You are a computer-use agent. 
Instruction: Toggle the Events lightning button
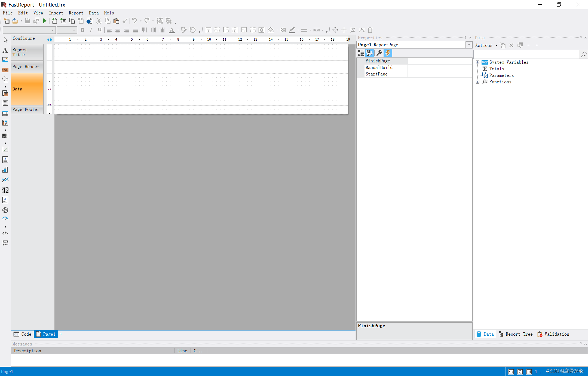pyautogui.click(x=388, y=53)
